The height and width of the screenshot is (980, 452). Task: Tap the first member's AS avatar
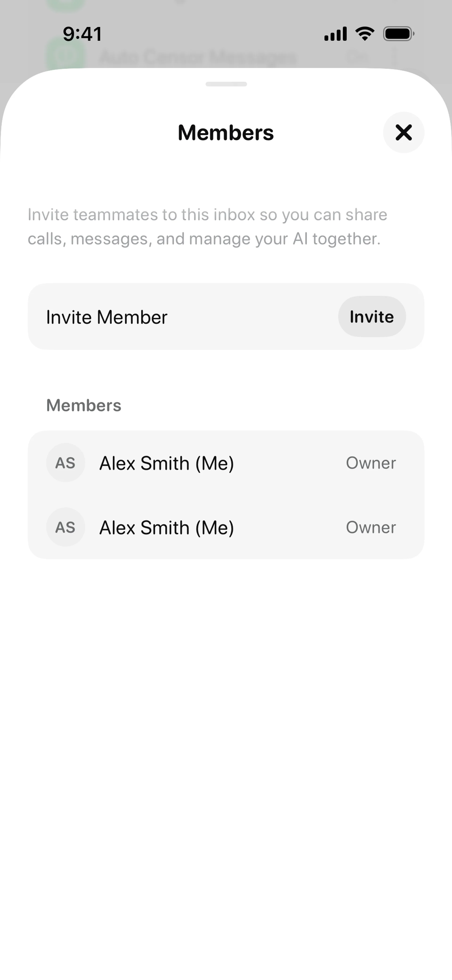[x=65, y=463]
